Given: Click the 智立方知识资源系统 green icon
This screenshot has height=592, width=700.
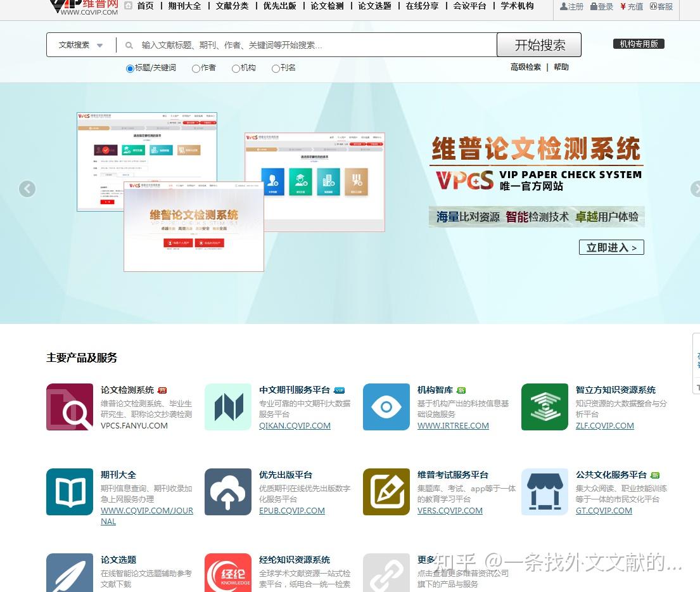Looking at the screenshot, I should 545,407.
